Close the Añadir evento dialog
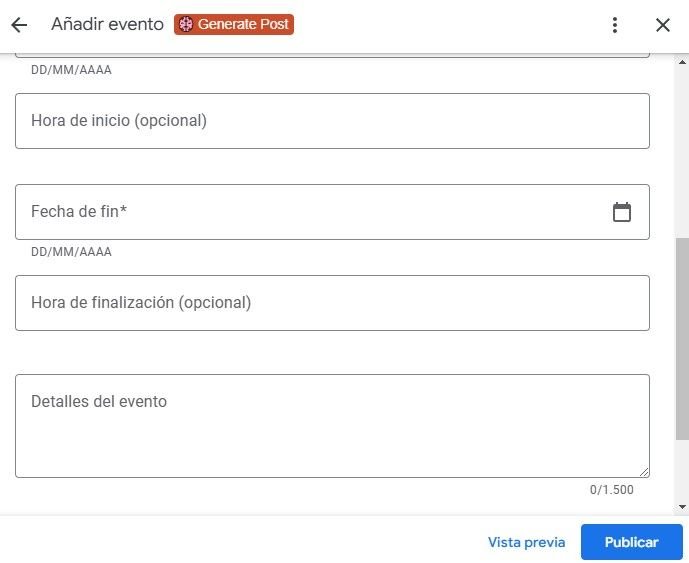The width and height of the screenshot is (689, 563). (x=662, y=25)
